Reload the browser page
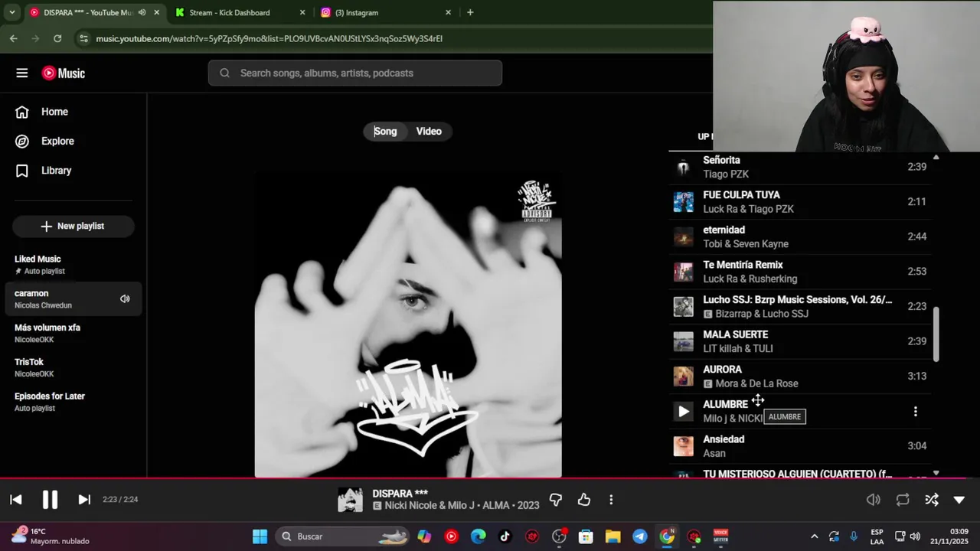The height and width of the screenshot is (551, 980). point(57,38)
